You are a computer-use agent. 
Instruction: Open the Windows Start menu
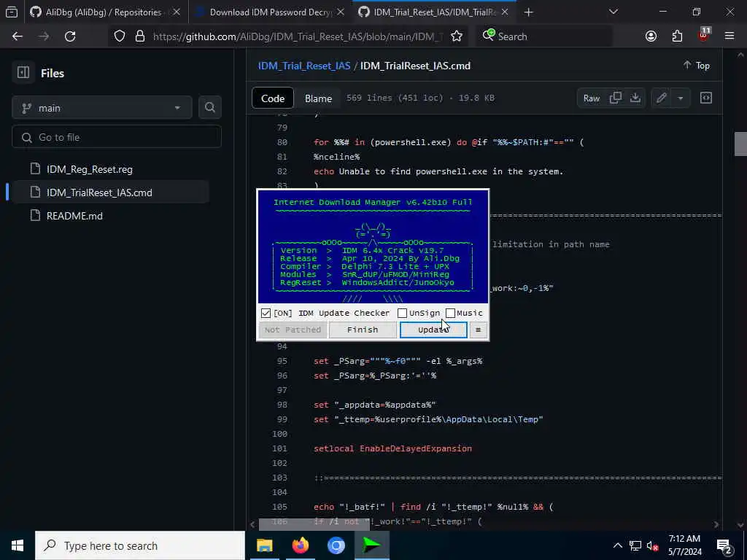18,545
